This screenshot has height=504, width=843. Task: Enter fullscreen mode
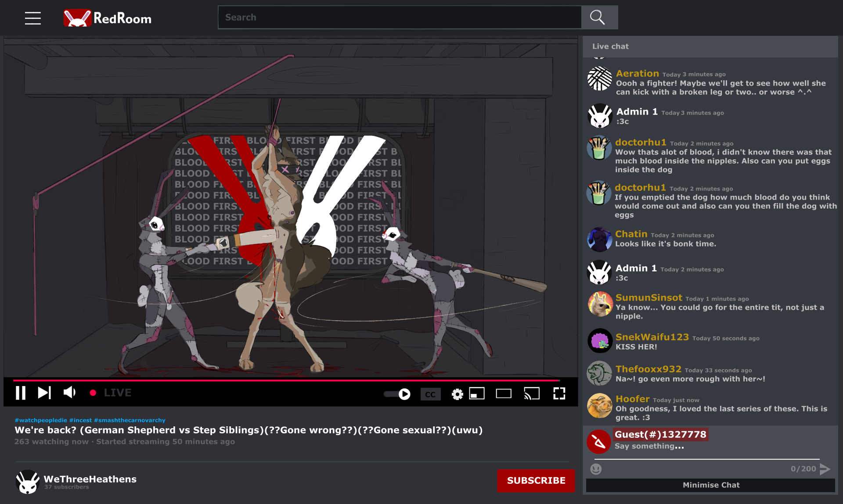559,394
